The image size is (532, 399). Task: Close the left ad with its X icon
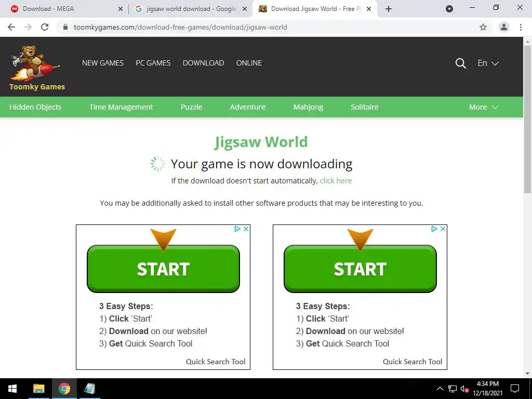pyautogui.click(x=246, y=229)
